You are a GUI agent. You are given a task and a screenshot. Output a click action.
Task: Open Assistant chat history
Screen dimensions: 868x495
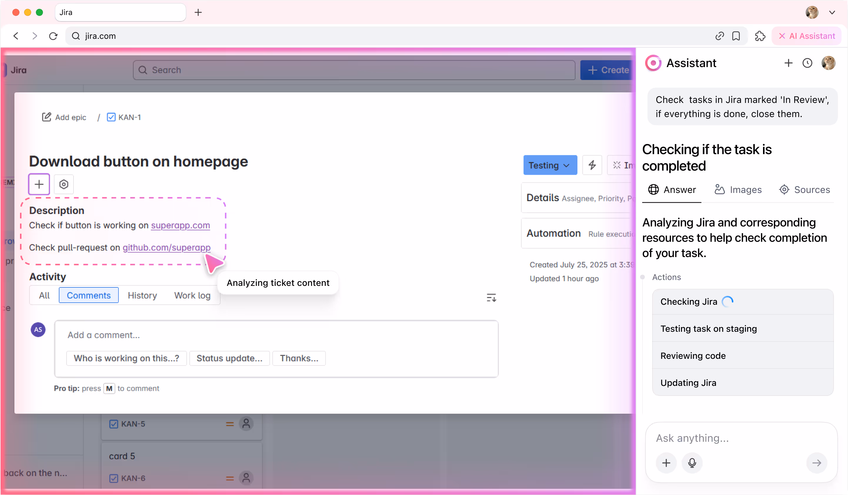tap(807, 63)
